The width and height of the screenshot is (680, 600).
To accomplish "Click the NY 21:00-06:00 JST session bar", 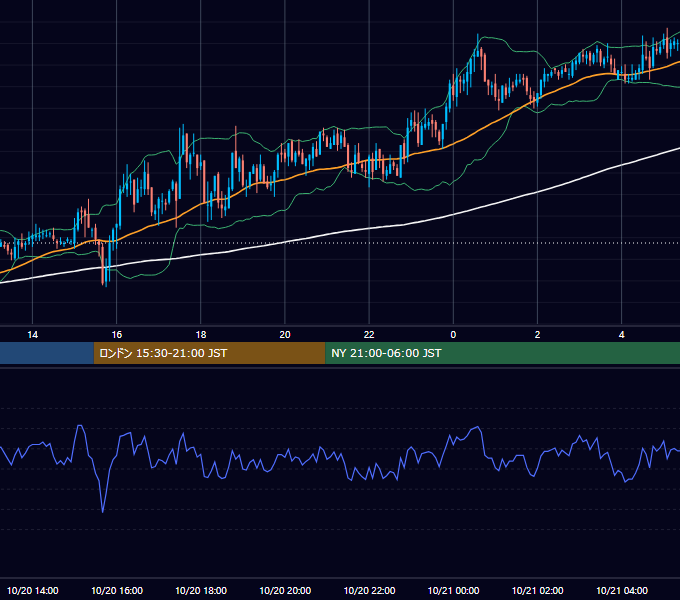I will coord(503,353).
